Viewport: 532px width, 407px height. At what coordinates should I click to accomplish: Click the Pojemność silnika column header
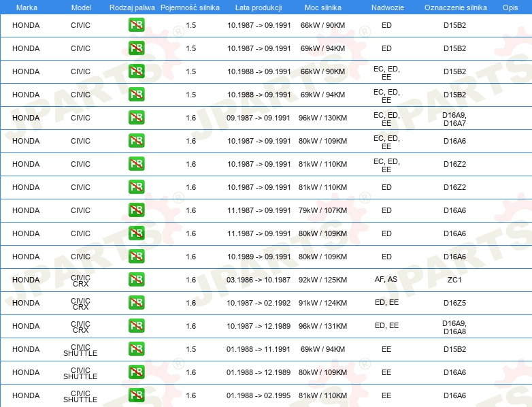[x=190, y=7]
